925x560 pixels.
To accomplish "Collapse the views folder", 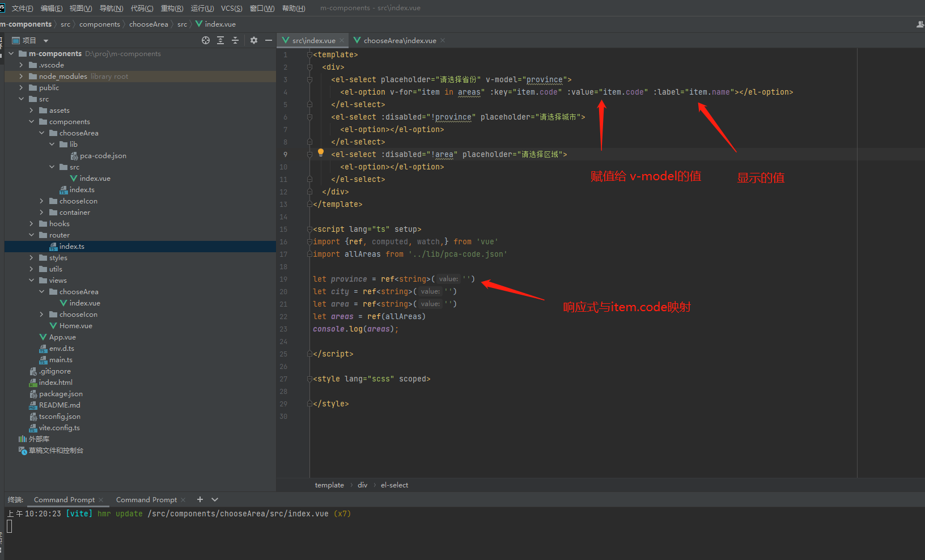I will tap(32, 281).
